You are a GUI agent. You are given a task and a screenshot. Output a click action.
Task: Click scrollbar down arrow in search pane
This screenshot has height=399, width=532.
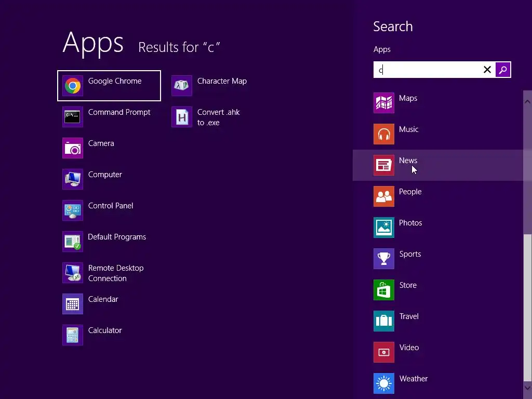[528, 388]
